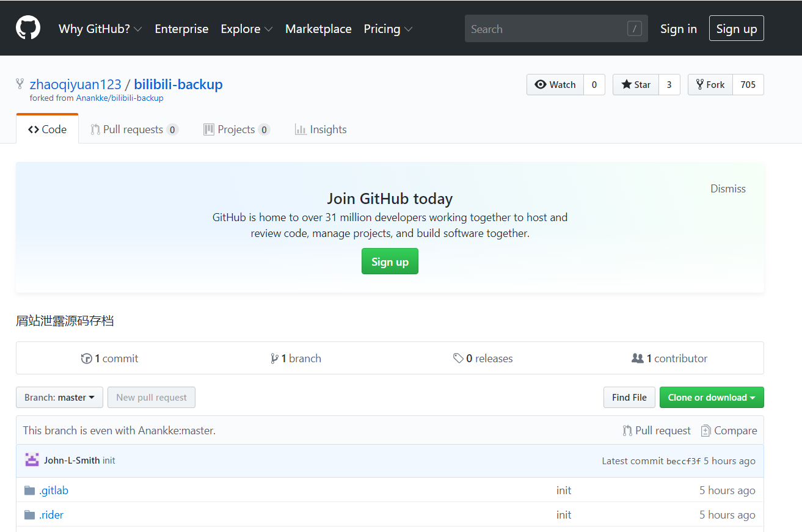Click the repository description 屑站泄露源码存档
This screenshot has height=532, width=802.
[65, 321]
